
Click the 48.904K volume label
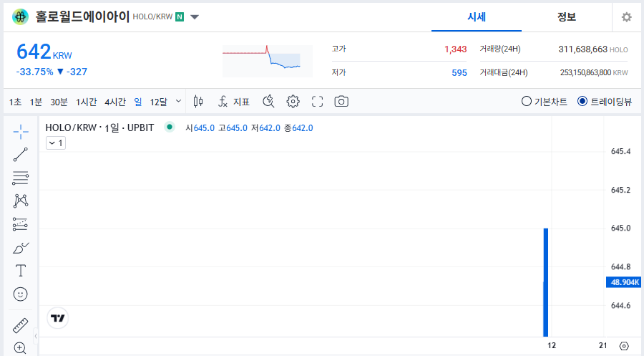[x=624, y=282]
